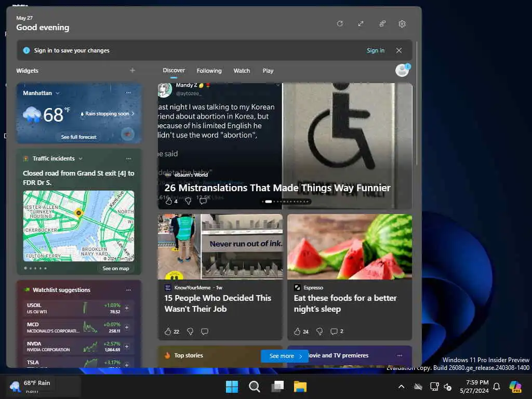Open the traffic map thumbnail

click(x=79, y=226)
